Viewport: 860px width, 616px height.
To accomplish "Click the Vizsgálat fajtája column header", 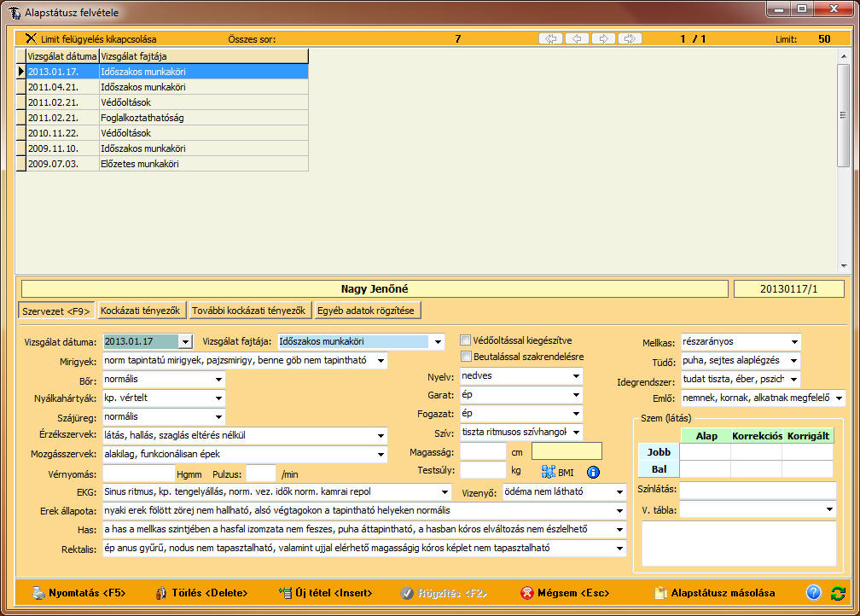I will [203, 56].
